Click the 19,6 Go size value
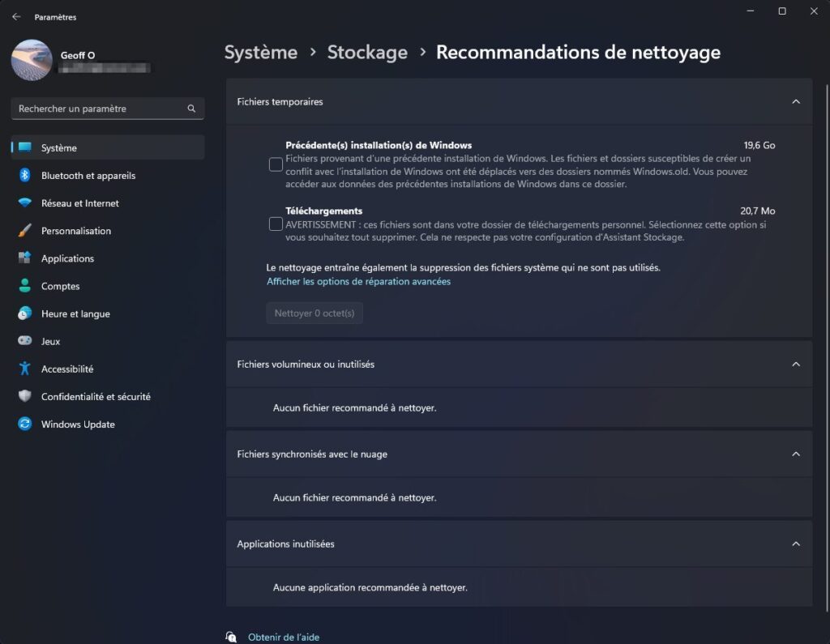The height and width of the screenshot is (644, 830). [759, 145]
